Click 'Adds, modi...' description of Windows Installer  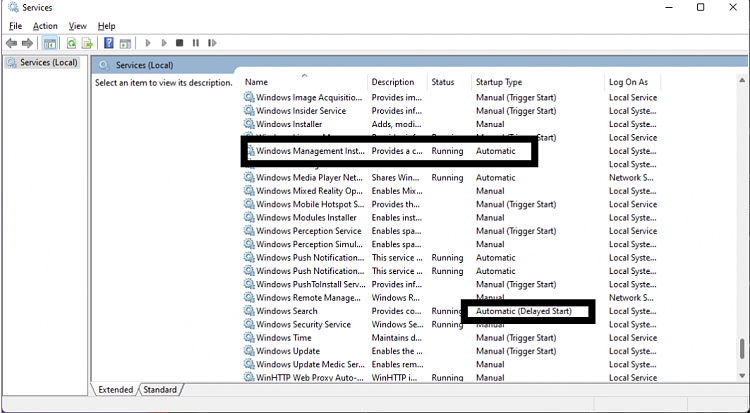(x=397, y=124)
